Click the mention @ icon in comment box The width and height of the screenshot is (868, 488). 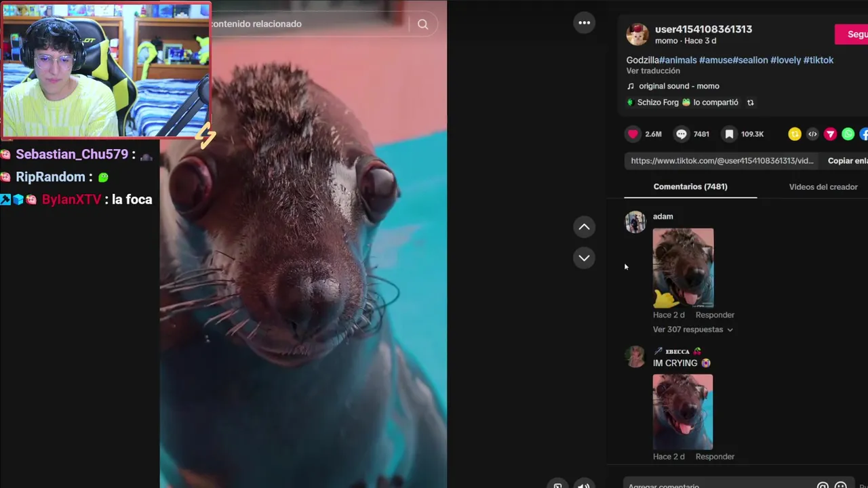(x=823, y=485)
